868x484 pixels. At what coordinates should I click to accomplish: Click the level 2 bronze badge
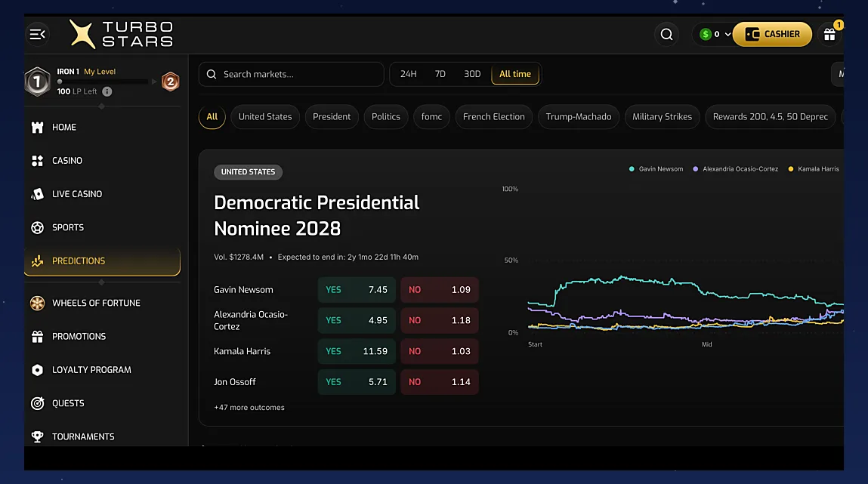pyautogui.click(x=171, y=82)
